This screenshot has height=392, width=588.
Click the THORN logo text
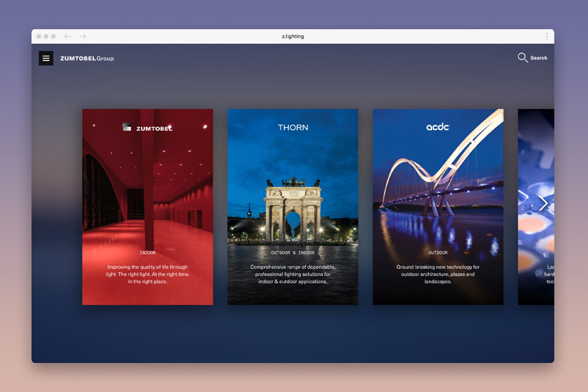coord(293,128)
